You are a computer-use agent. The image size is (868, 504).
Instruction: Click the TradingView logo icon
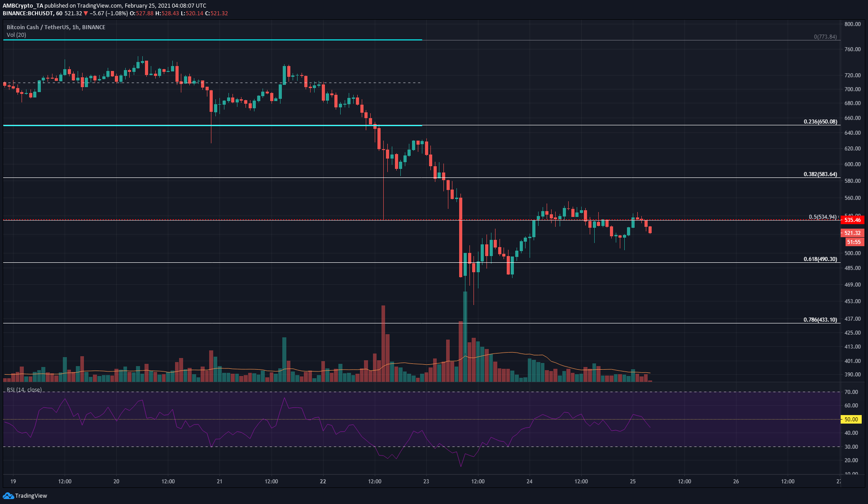tap(8, 495)
